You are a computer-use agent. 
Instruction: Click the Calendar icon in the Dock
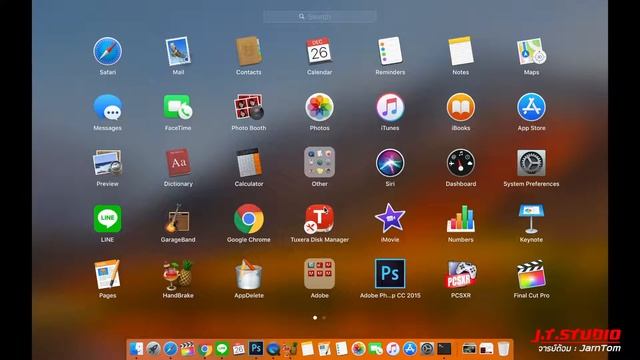239,349
